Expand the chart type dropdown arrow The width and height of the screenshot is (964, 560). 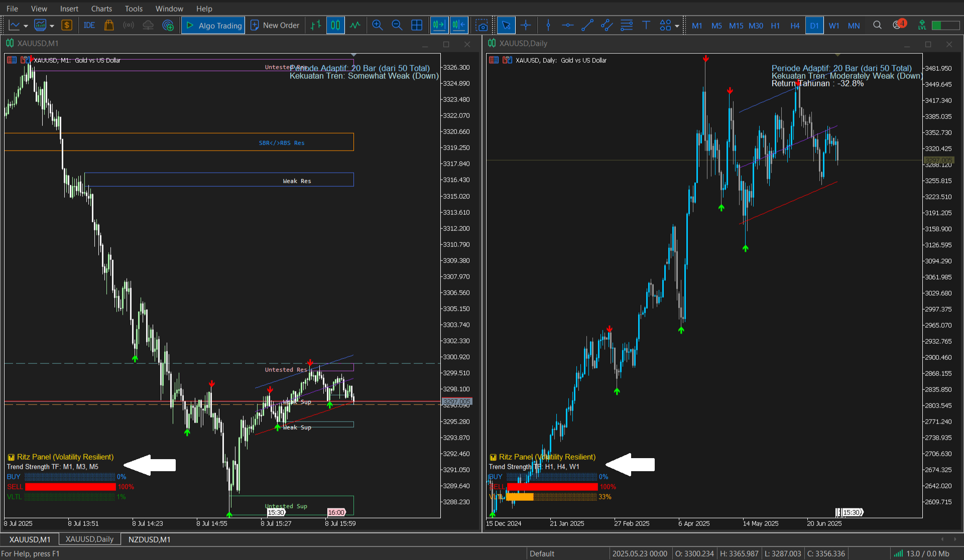click(x=26, y=26)
